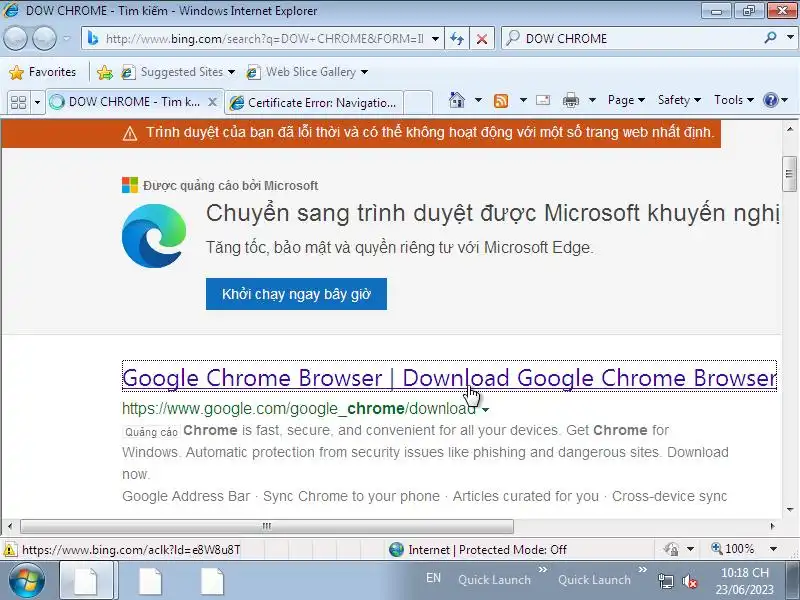The height and width of the screenshot is (600, 800).
Task: Open the recent pages dropdown arrow
Action: [x=67, y=38]
